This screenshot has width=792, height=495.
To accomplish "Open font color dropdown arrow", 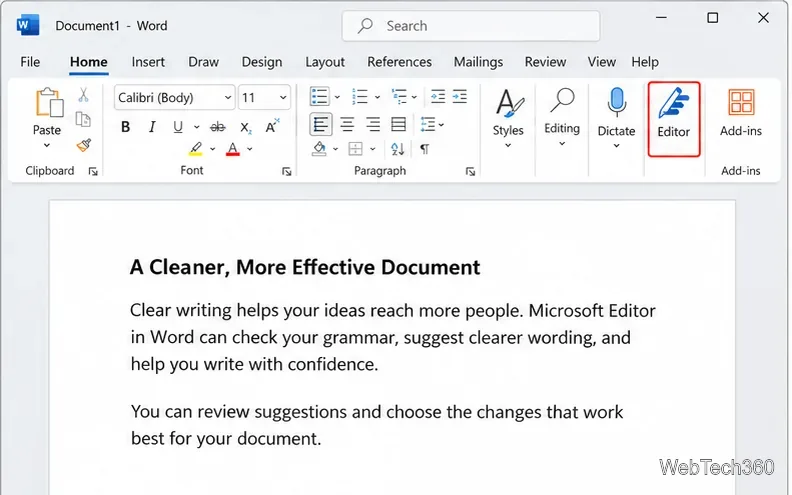I will pyautogui.click(x=250, y=149).
